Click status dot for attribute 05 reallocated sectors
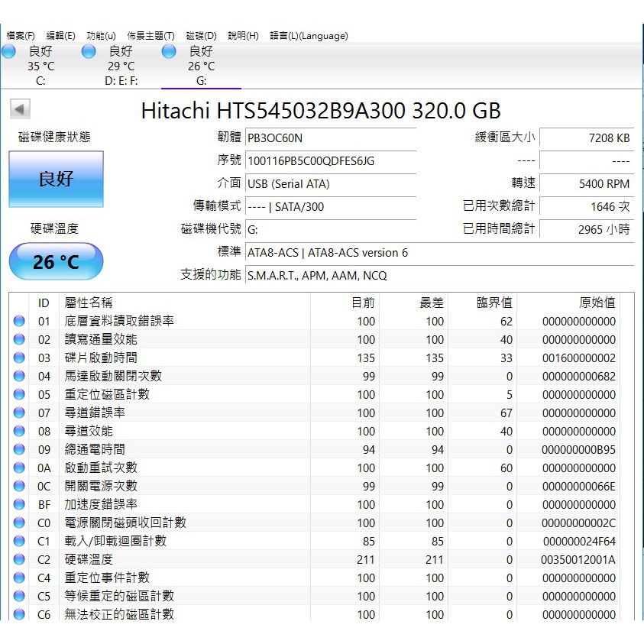Screen dimensions: 644x644 (x=19, y=395)
